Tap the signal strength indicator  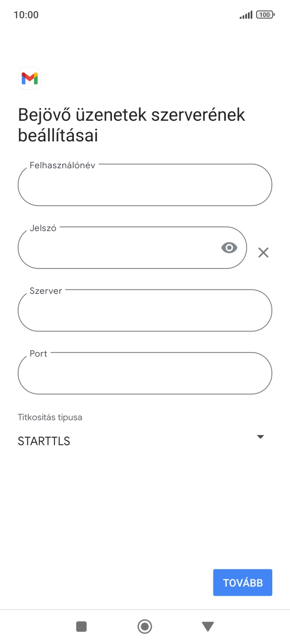[x=245, y=14]
